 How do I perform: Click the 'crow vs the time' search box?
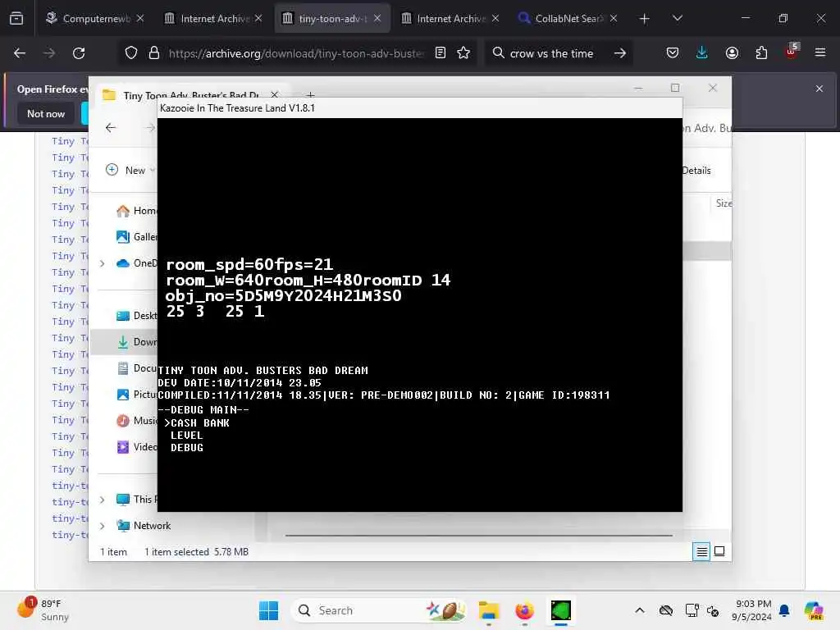click(x=551, y=53)
